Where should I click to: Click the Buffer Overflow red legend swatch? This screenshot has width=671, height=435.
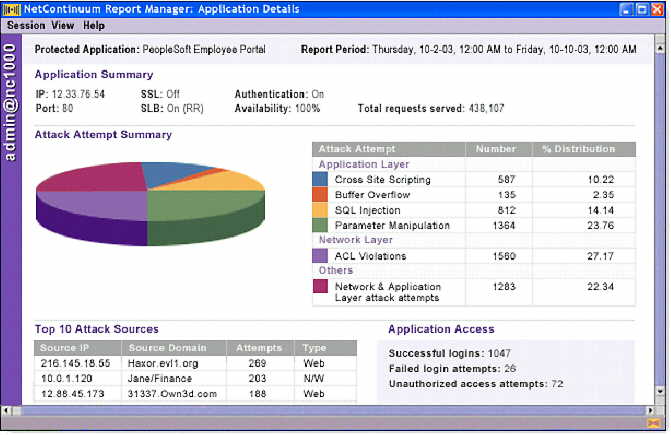coord(320,195)
